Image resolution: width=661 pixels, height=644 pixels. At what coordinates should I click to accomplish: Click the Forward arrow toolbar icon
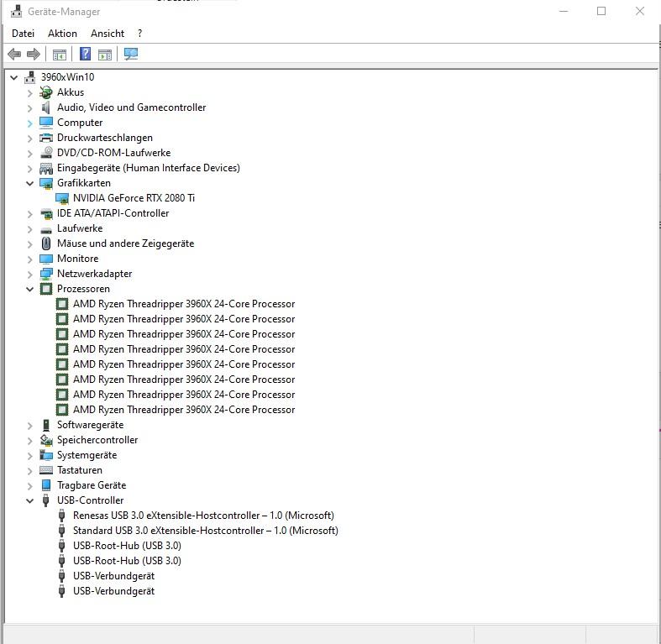coord(34,54)
